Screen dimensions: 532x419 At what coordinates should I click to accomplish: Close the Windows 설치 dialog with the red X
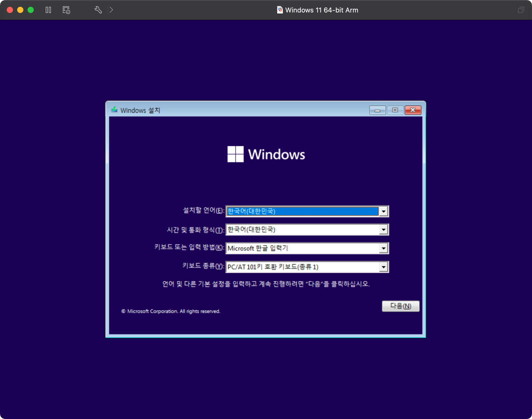[x=413, y=110]
